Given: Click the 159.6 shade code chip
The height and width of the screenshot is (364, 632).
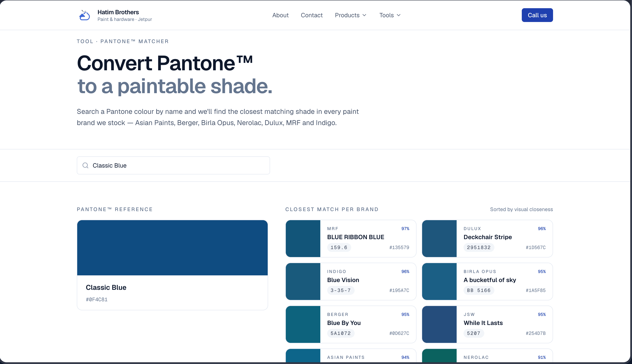Looking at the screenshot, I should (339, 248).
